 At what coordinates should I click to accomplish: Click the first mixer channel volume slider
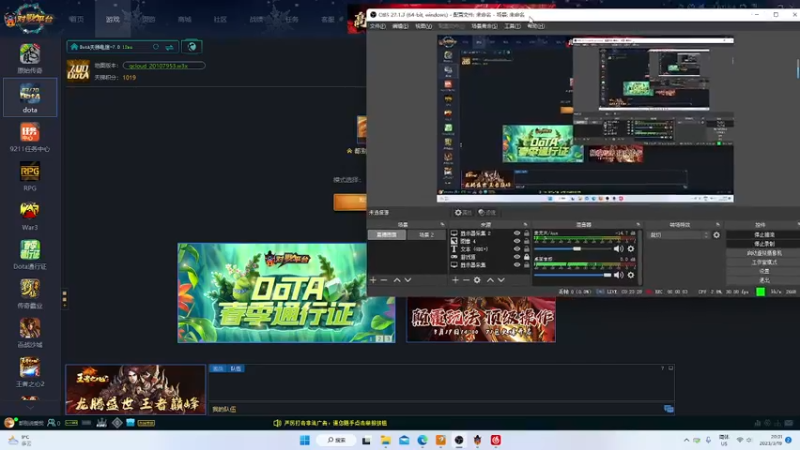[x=572, y=249]
